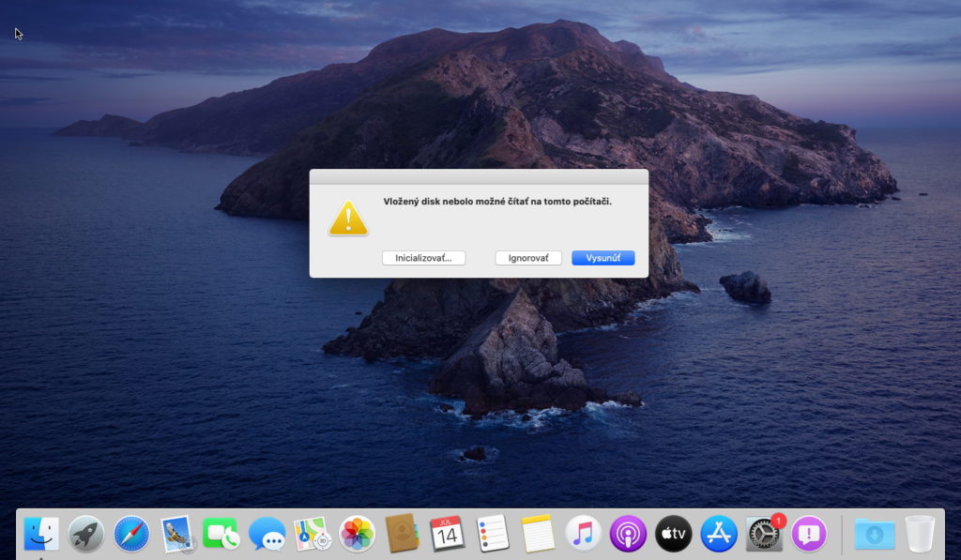
Task: Open Messages speech bubble icon
Action: (x=267, y=534)
